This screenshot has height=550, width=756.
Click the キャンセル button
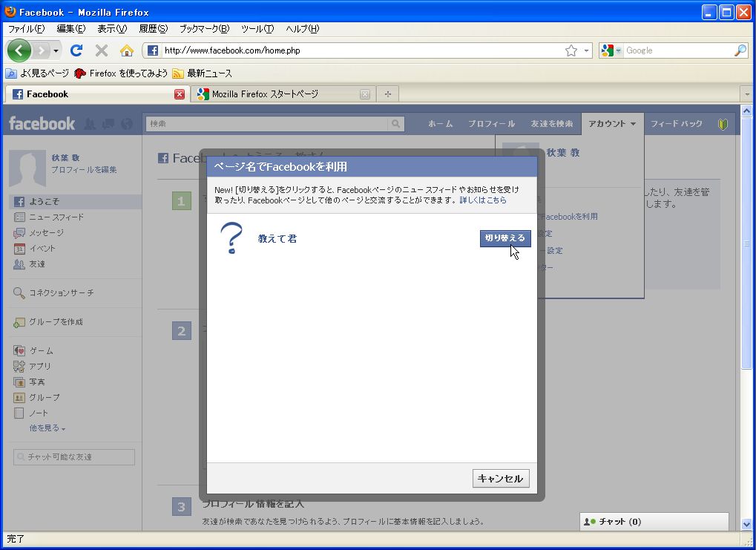[x=501, y=478]
